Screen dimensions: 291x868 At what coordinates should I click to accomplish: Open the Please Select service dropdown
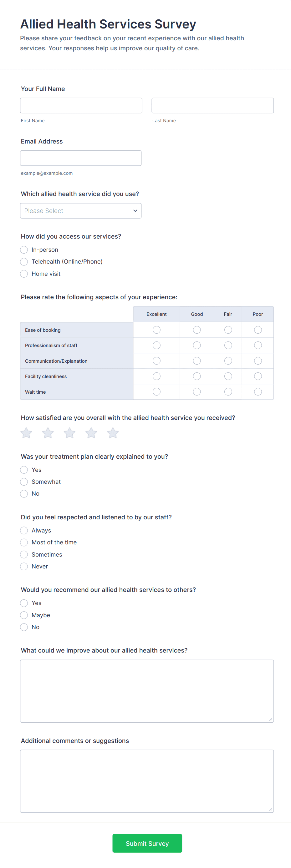point(81,211)
